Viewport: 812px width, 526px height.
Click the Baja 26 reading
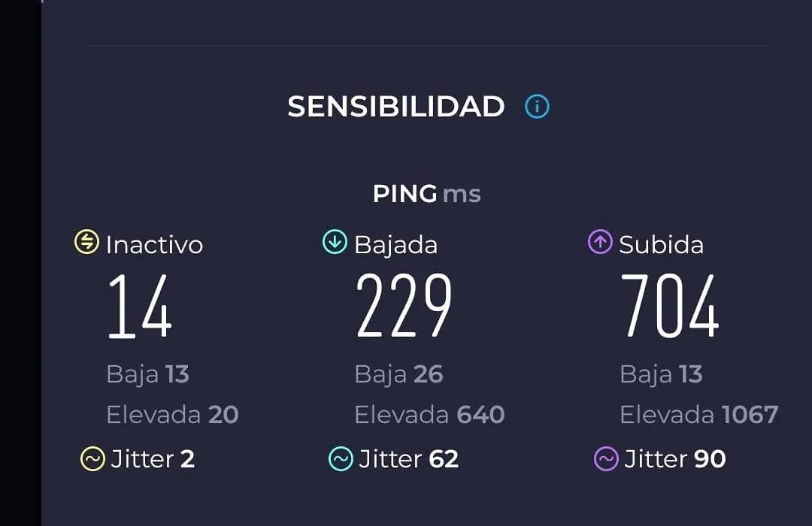coord(398,374)
